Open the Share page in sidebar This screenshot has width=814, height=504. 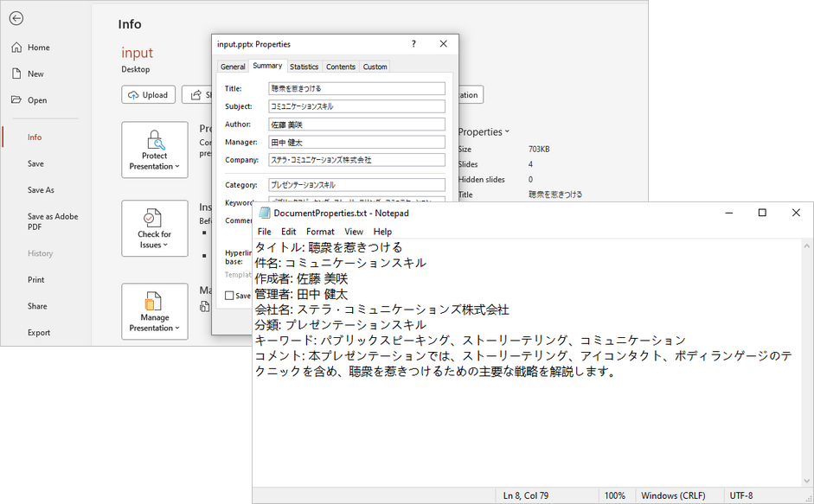point(37,306)
